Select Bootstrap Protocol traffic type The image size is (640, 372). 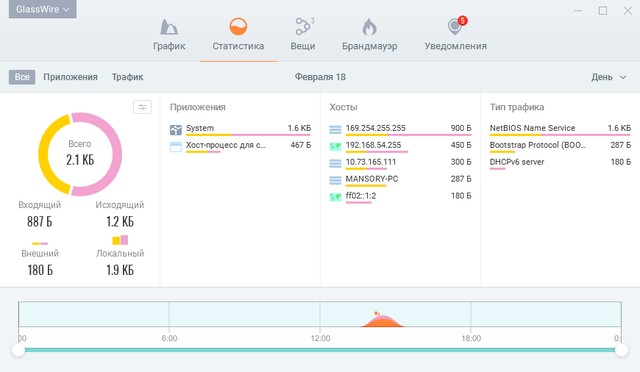pos(560,146)
